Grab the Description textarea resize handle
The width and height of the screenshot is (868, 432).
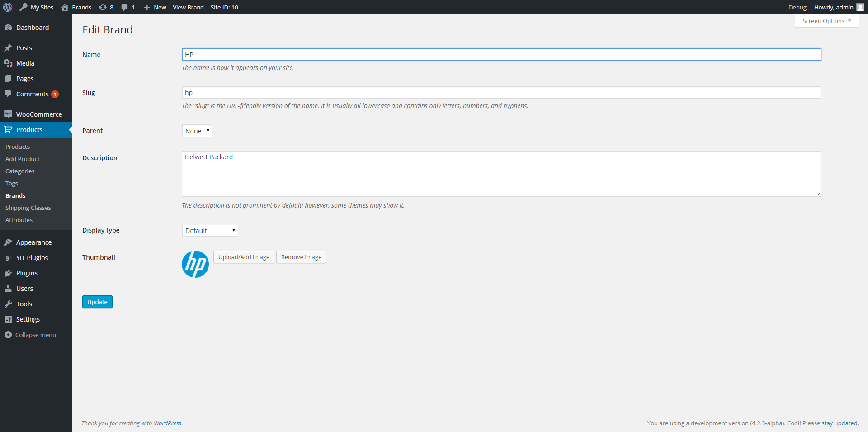coord(818,194)
